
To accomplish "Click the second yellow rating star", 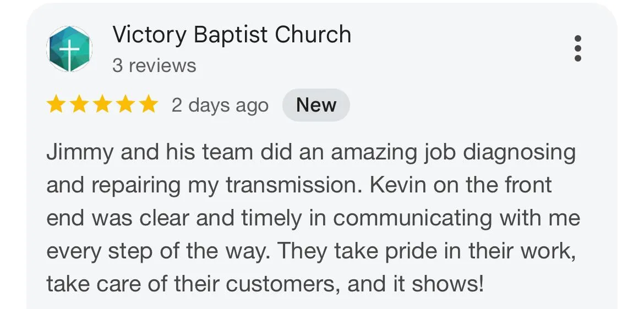I will (79, 104).
